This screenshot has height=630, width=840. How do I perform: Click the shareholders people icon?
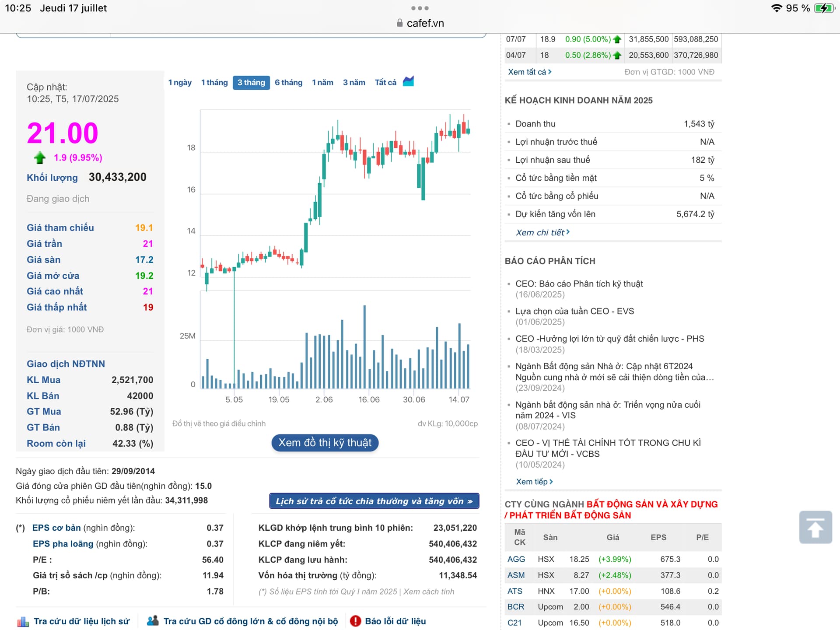coord(153,621)
